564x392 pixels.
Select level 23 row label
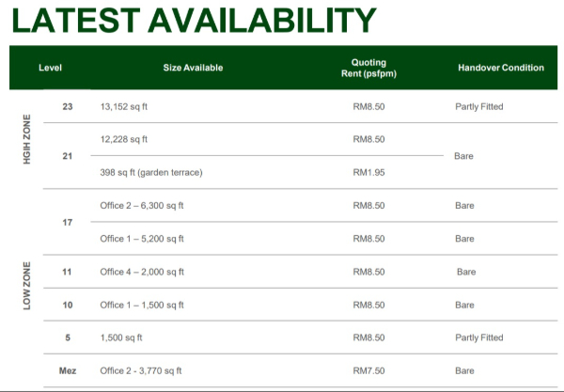[67, 106]
